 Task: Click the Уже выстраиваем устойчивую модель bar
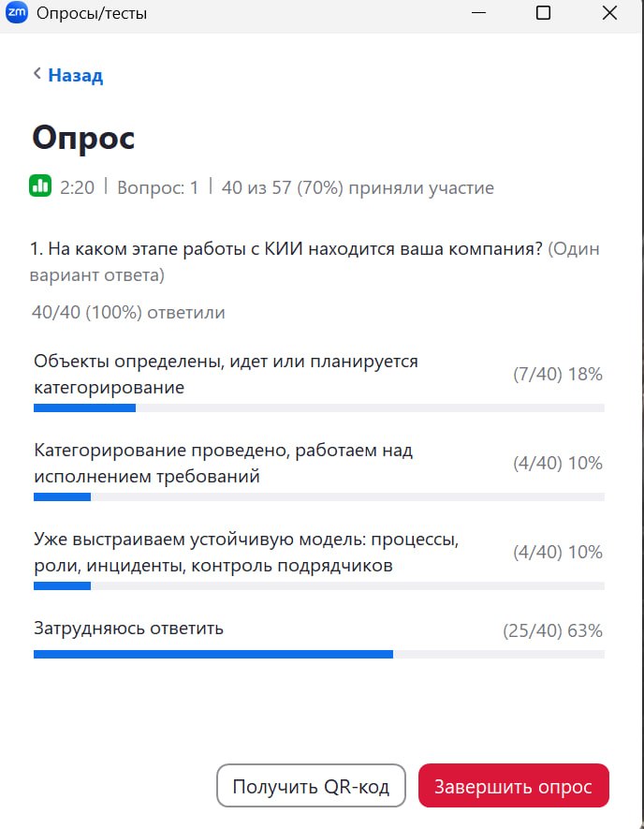[318, 585]
